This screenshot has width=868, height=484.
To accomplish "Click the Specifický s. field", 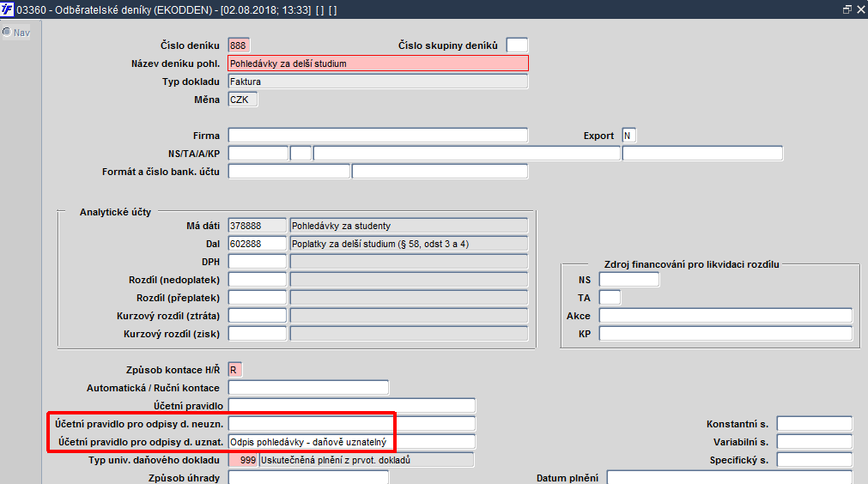I will pos(814,460).
